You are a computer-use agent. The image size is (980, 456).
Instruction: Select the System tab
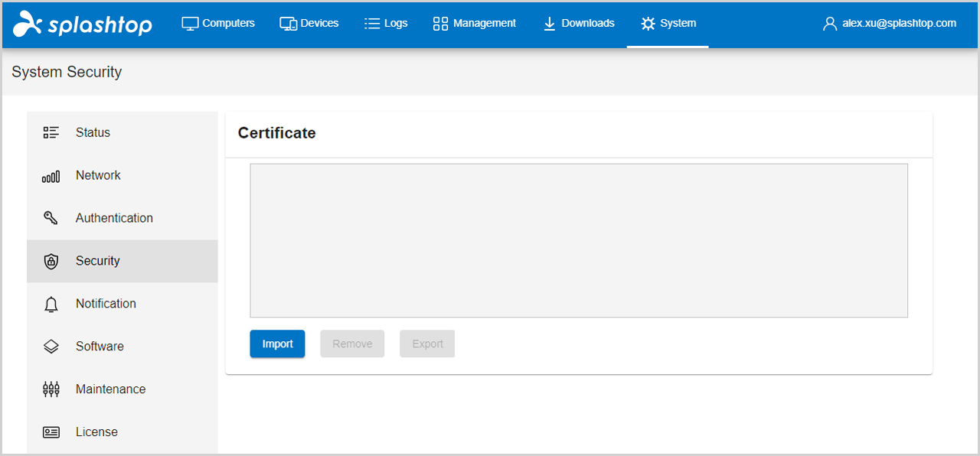[668, 24]
